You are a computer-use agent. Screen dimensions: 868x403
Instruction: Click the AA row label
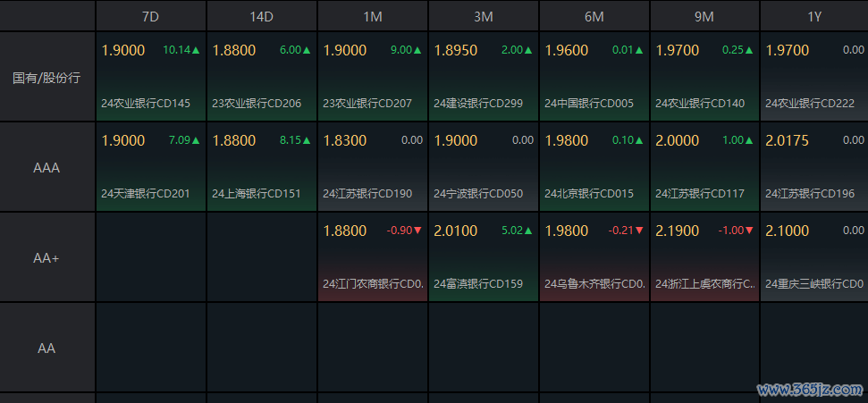pyautogui.click(x=47, y=348)
